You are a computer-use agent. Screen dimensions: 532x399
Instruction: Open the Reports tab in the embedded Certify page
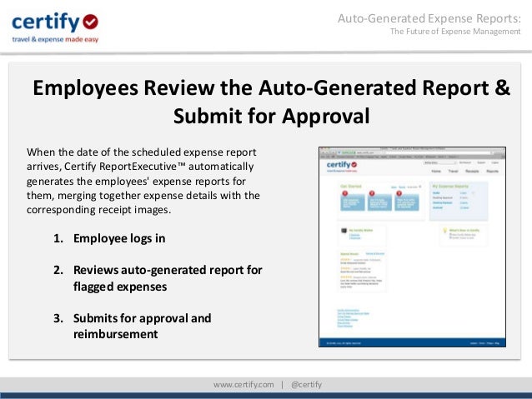(x=492, y=172)
